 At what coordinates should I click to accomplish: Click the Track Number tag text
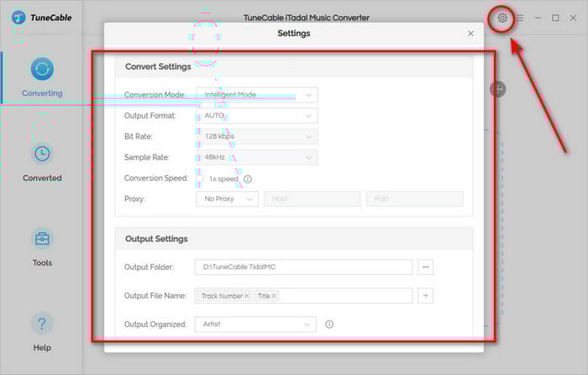click(x=222, y=296)
